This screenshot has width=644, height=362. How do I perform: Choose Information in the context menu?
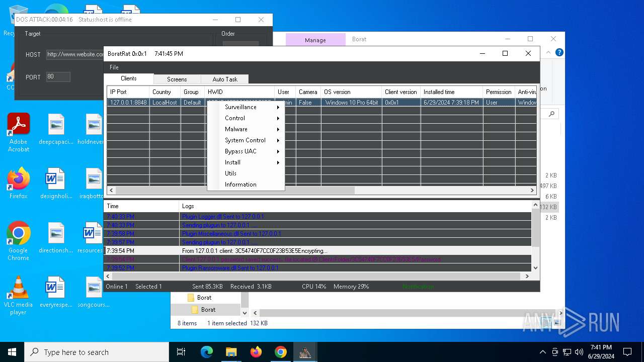[246, 185]
